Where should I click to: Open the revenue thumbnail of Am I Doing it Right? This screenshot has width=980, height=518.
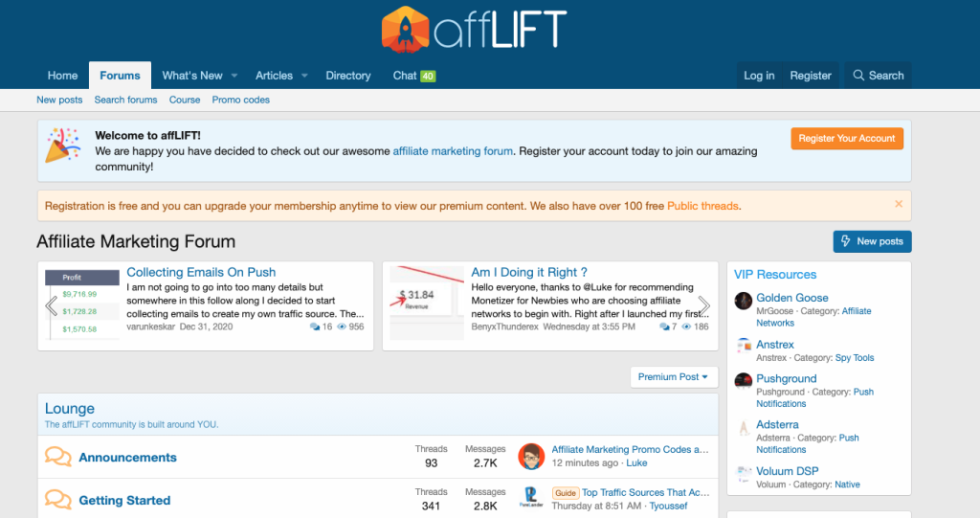click(426, 303)
